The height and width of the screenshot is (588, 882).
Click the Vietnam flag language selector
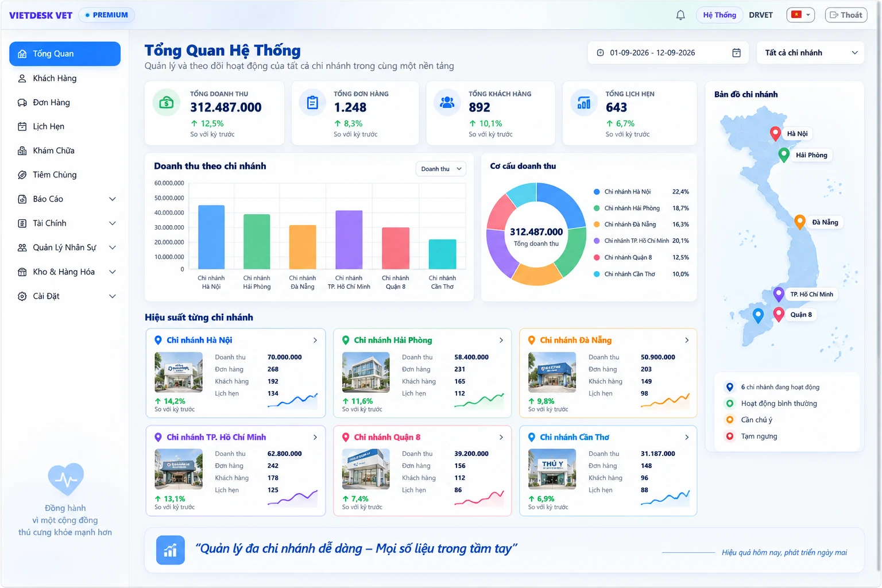click(x=800, y=15)
